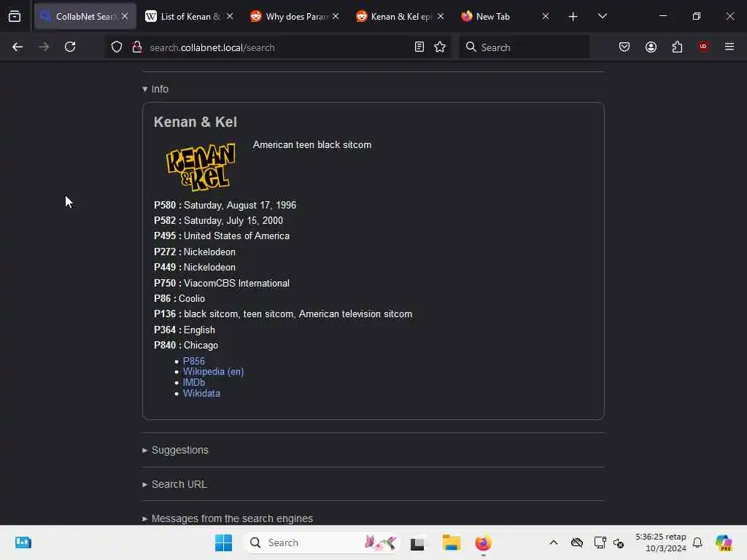
Task: Open a new tab with plus button
Action: click(573, 17)
